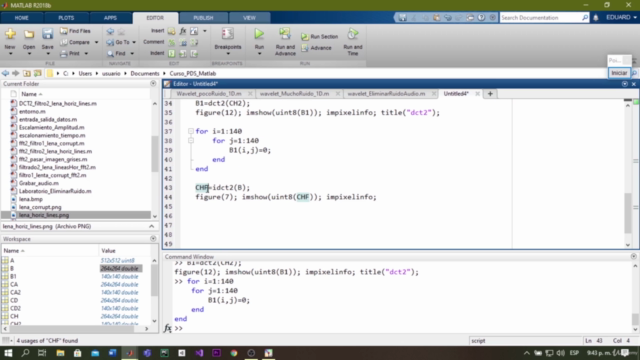Run the script with green Run icon
This screenshot has height=360, width=640.
pos(259,34)
